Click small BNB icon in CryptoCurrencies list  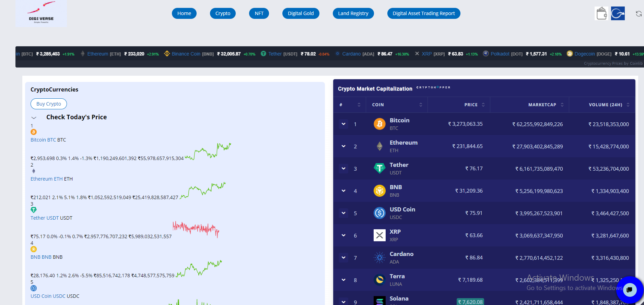pos(34,249)
